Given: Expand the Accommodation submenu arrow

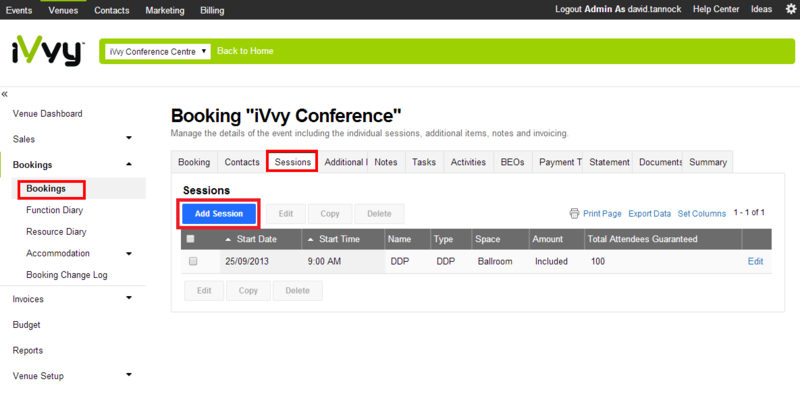Looking at the screenshot, I should (129, 253).
